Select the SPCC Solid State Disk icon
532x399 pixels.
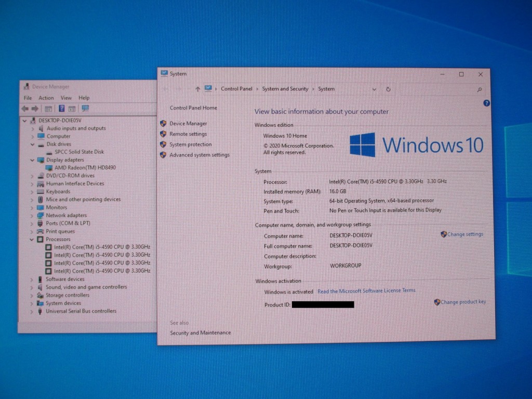click(49, 152)
